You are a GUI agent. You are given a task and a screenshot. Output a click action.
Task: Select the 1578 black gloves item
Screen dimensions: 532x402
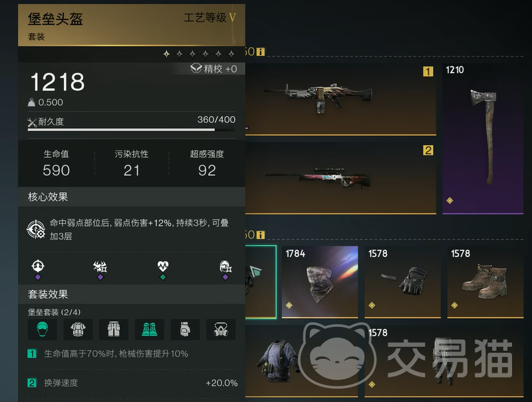[x=403, y=282]
